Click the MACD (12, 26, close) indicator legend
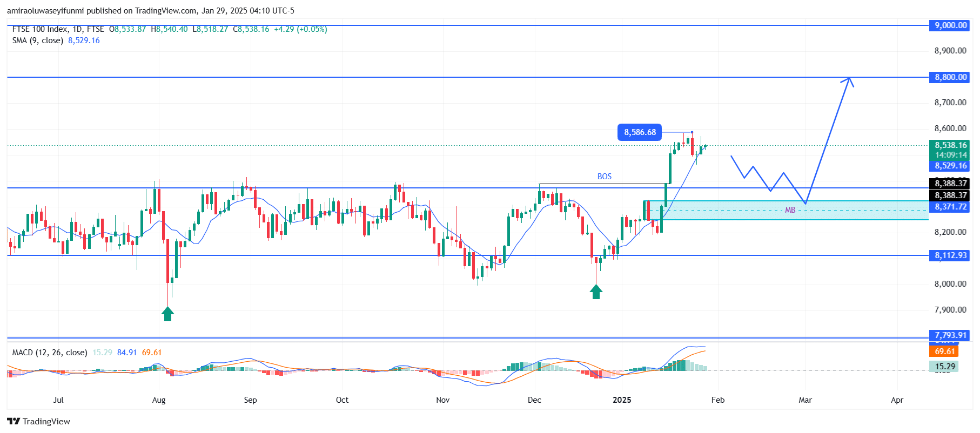Screen dimensions: 980x433 point(50,353)
